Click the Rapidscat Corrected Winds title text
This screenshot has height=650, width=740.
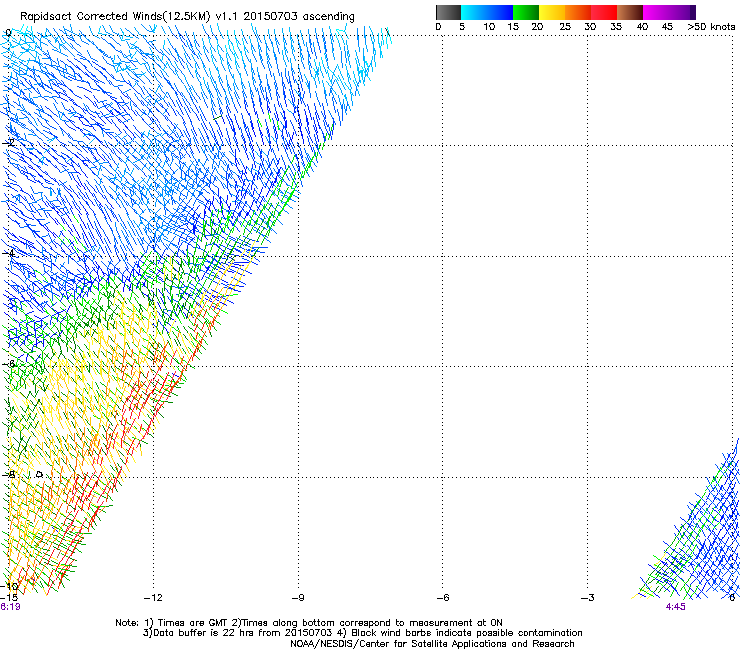187,17
